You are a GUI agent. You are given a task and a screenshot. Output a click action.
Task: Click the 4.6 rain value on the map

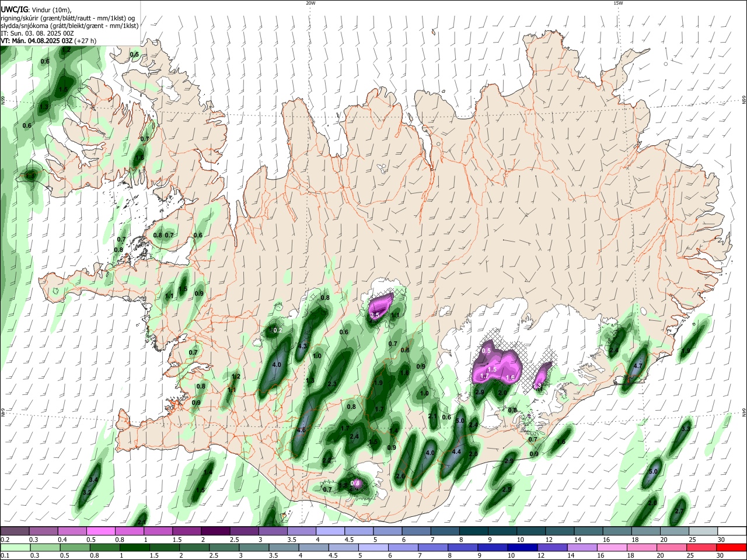pyautogui.click(x=301, y=430)
